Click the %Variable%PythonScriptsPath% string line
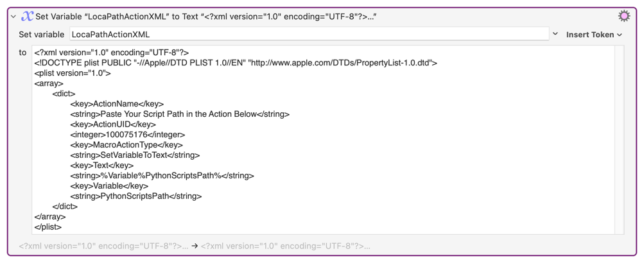Viewport: 644px width, 265px height. (x=162, y=176)
